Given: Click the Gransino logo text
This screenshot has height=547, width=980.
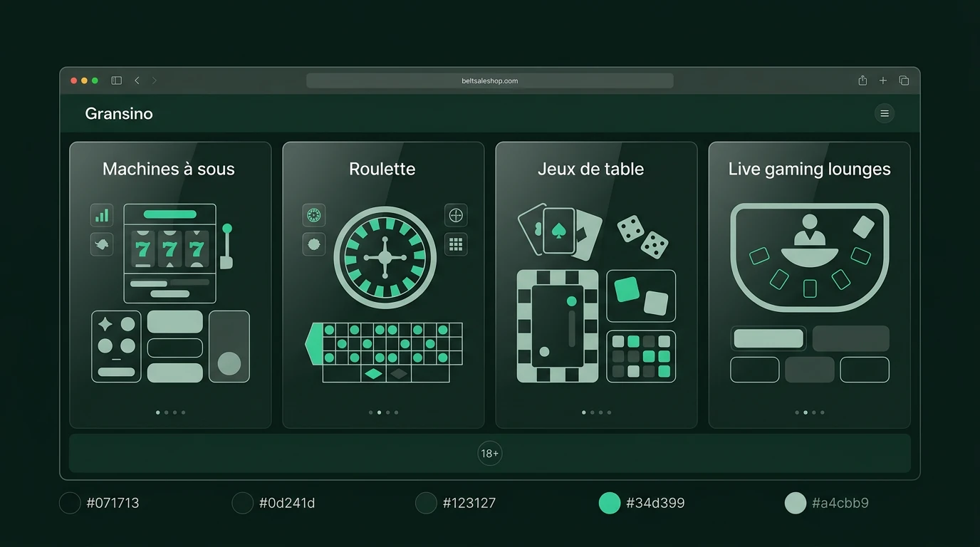Looking at the screenshot, I should point(119,113).
